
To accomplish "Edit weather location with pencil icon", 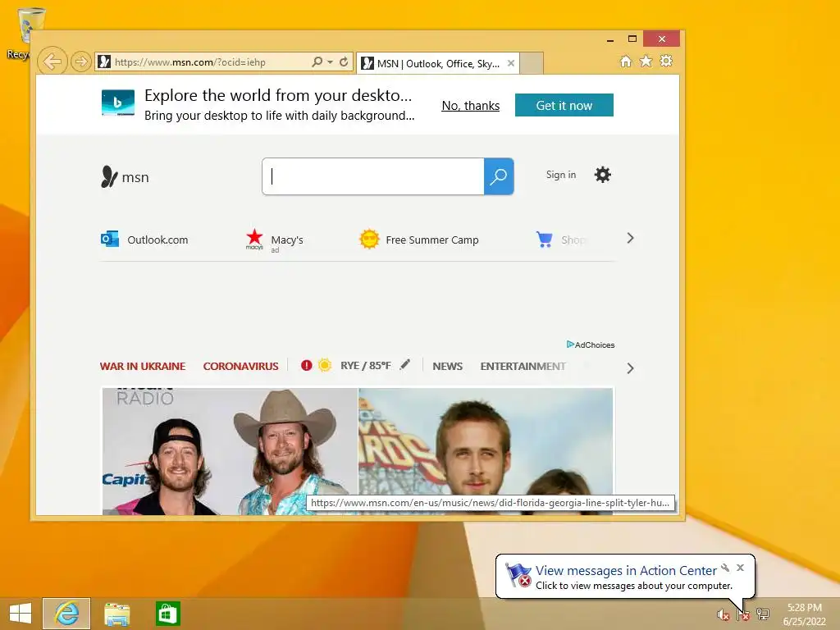I will tap(405, 364).
